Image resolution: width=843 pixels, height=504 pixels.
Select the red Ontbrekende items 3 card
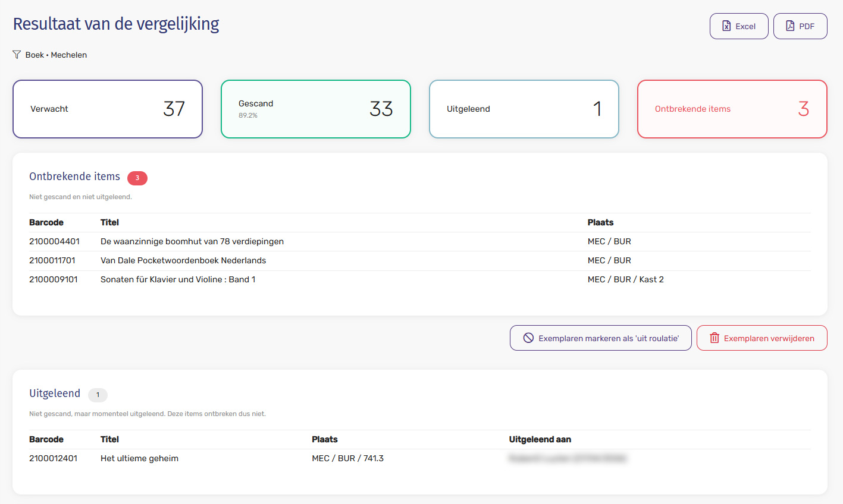[732, 109]
